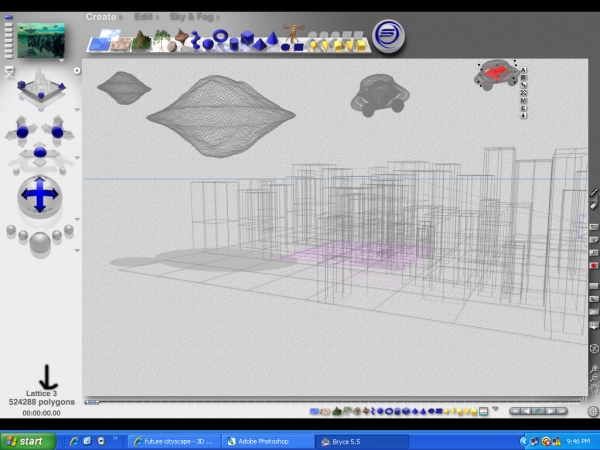Open the Vitruvian man import object icon
The width and height of the screenshot is (600, 450).
click(x=293, y=32)
